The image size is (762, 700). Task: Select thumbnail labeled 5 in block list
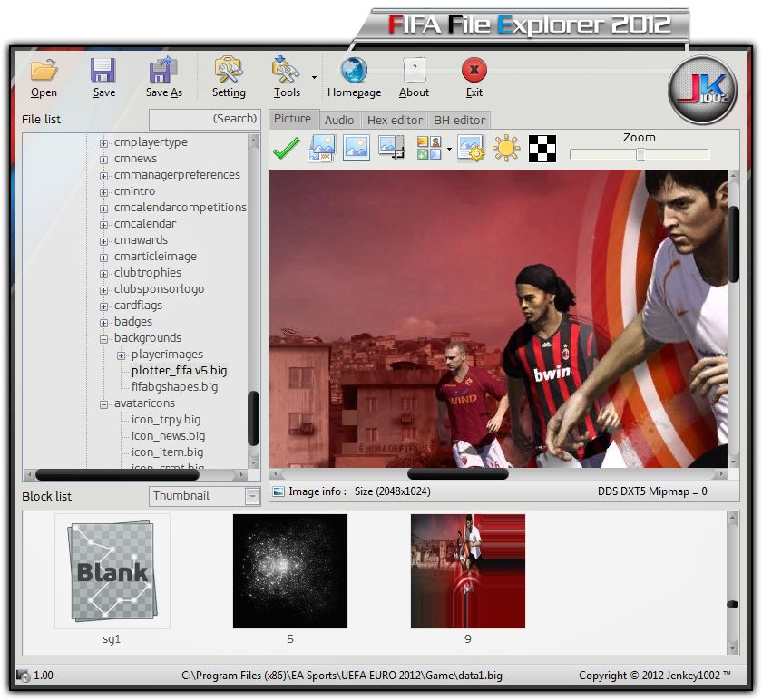coord(290,571)
